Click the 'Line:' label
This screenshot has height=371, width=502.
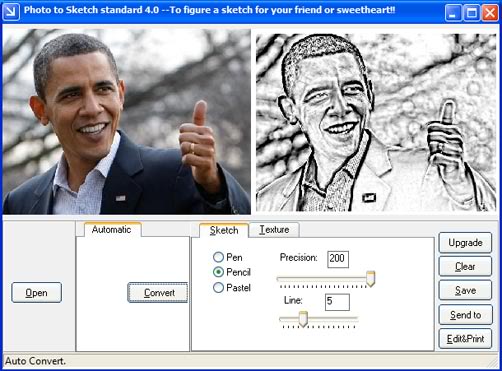coord(293,300)
